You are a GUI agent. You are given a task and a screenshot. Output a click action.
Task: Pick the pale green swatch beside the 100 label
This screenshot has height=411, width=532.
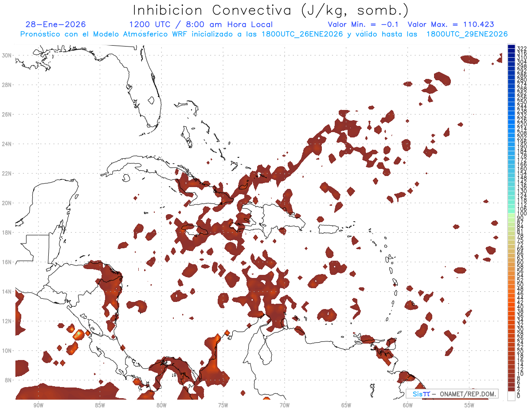(x=511, y=215)
